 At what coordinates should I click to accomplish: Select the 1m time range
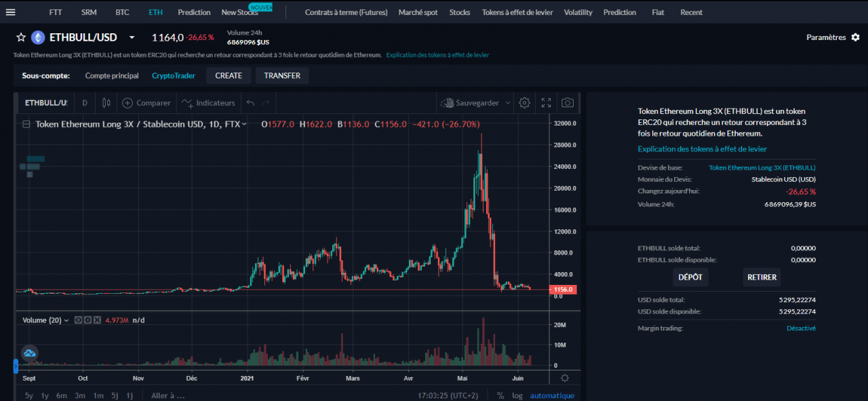click(x=98, y=396)
